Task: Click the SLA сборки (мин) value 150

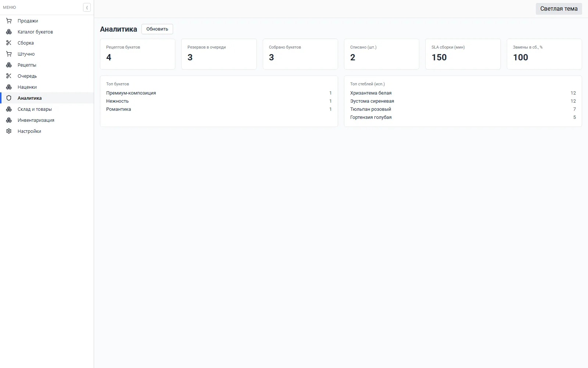Action: 439,57
